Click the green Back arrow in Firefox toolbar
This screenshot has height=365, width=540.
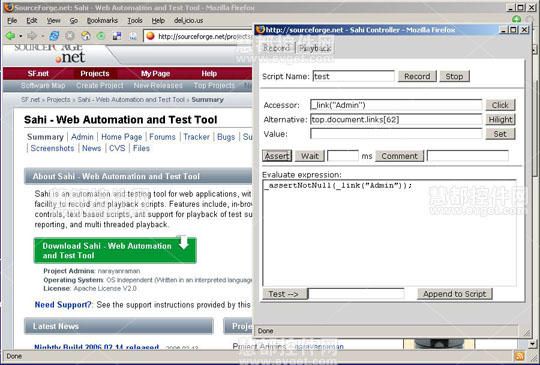(x=10, y=35)
